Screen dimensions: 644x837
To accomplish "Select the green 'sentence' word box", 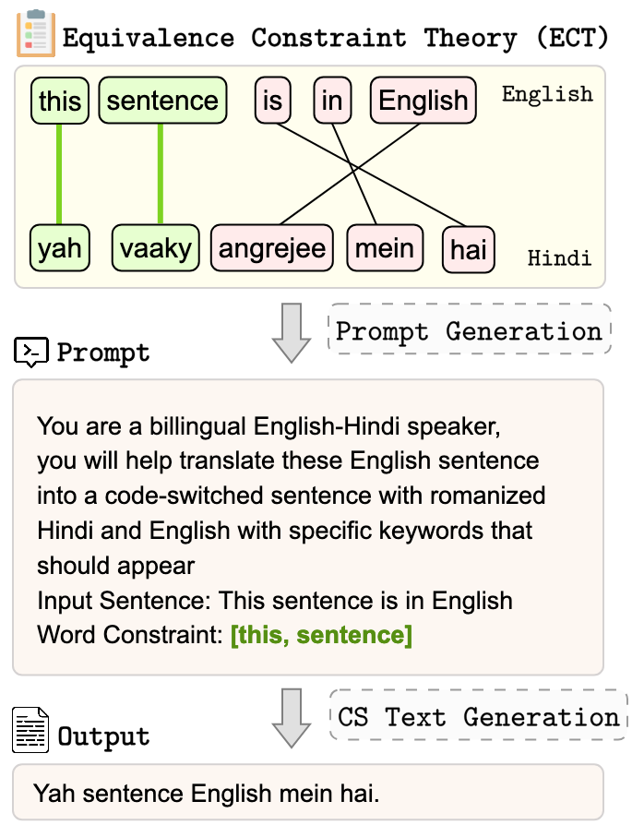I will click(x=162, y=101).
